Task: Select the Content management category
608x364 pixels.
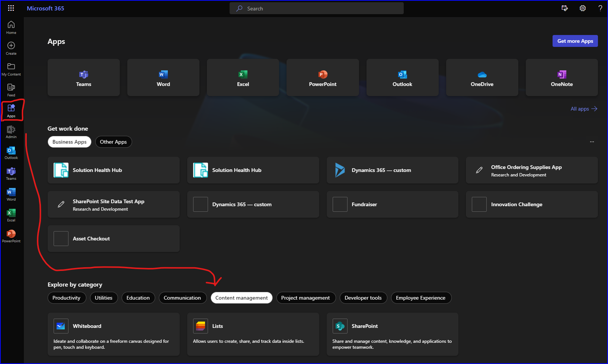Action: coord(241,298)
